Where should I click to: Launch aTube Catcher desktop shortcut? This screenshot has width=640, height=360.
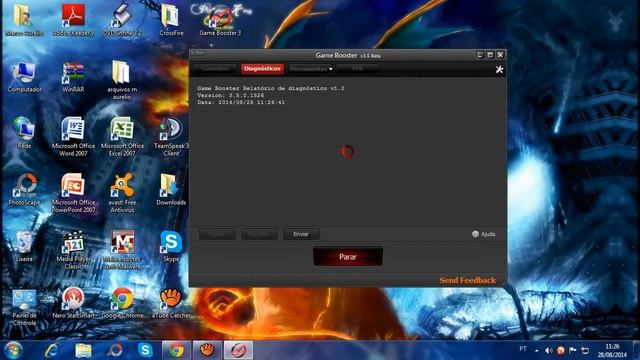[171, 303]
